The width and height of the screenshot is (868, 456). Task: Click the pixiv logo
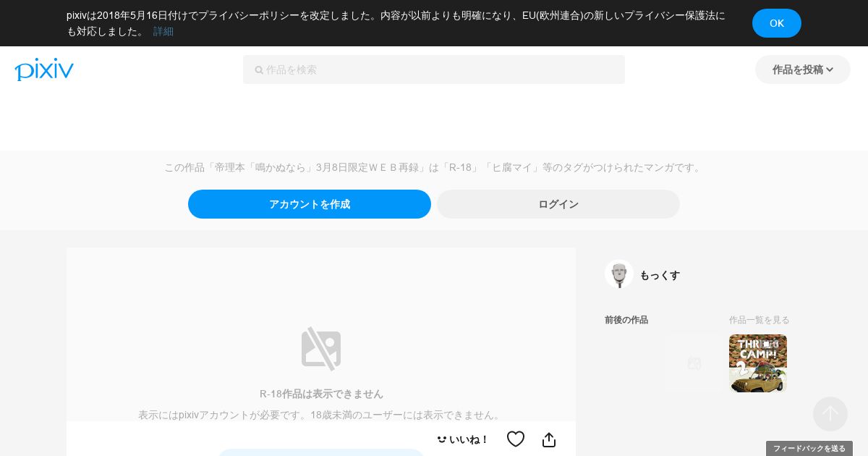tap(44, 69)
